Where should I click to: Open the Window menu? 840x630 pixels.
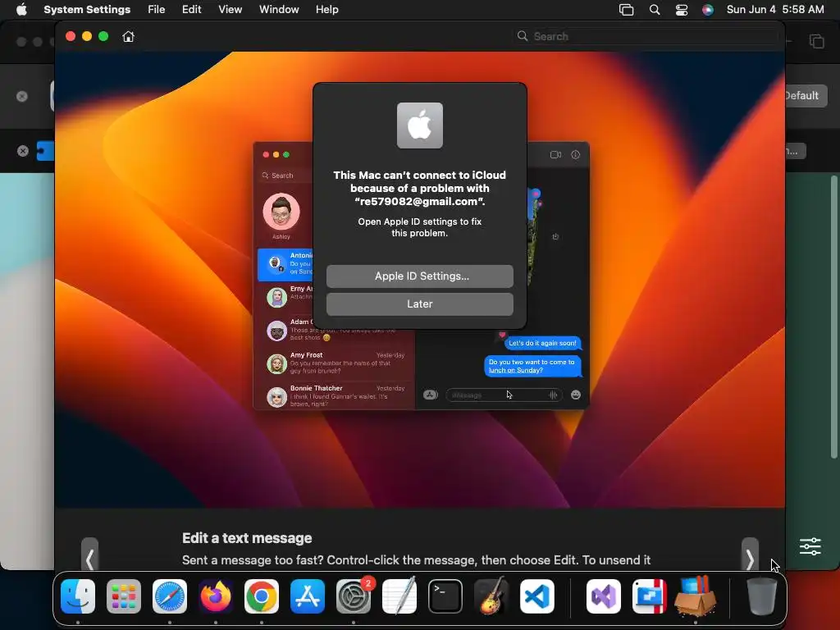279,10
